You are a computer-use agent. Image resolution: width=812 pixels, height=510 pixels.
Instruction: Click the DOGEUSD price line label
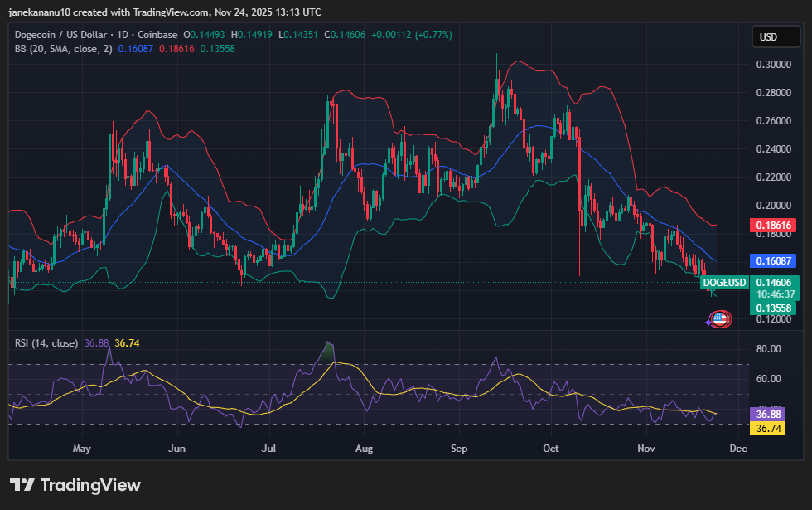pos(724,283)
